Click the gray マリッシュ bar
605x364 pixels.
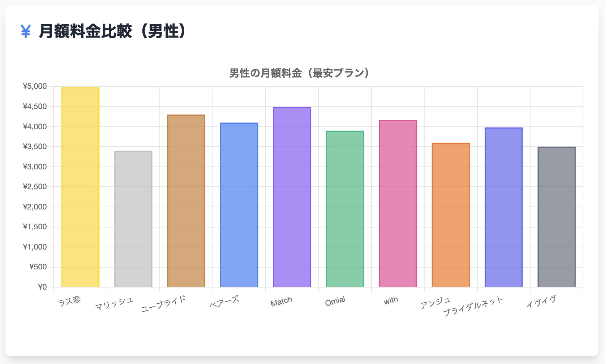(133, 219)
